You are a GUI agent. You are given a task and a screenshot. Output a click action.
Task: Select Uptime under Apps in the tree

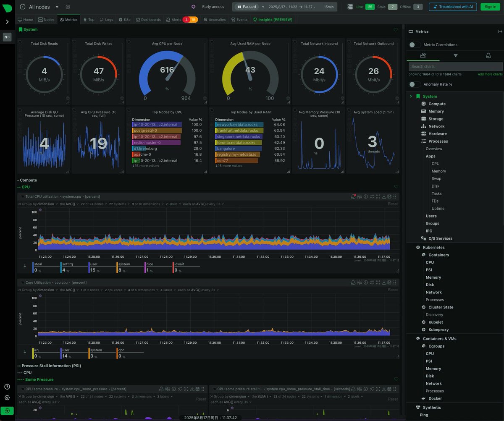pos(438,209)
